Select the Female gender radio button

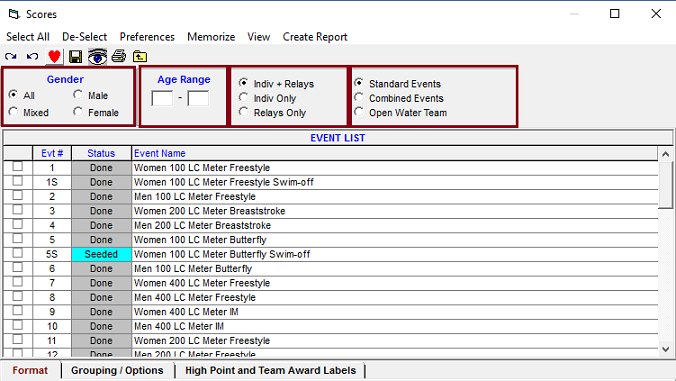[78, 112]
